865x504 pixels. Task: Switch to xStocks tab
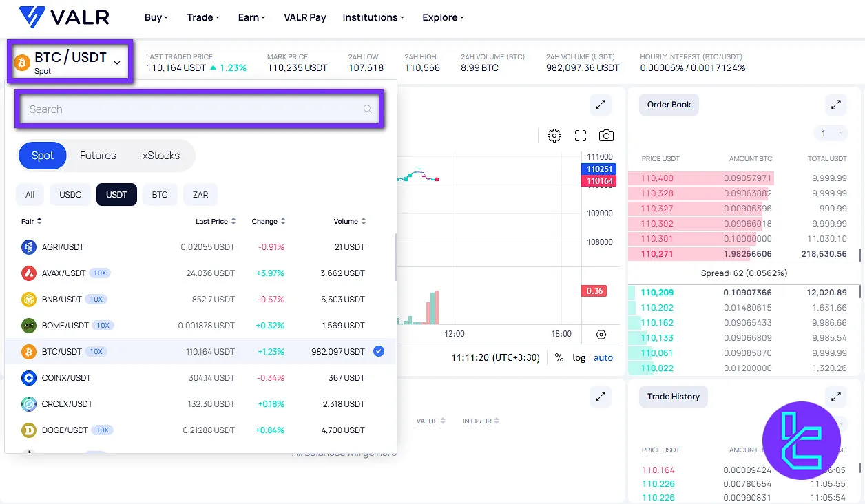click(161, 156)
